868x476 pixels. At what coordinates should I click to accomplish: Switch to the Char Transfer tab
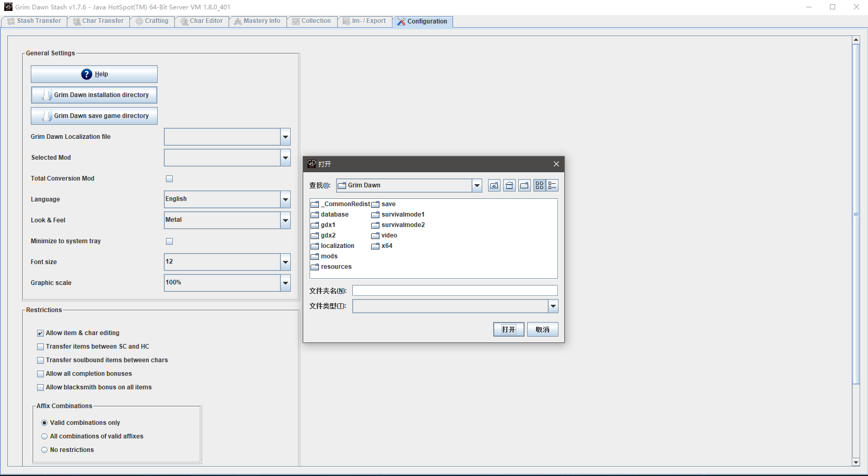coord(99,21)
